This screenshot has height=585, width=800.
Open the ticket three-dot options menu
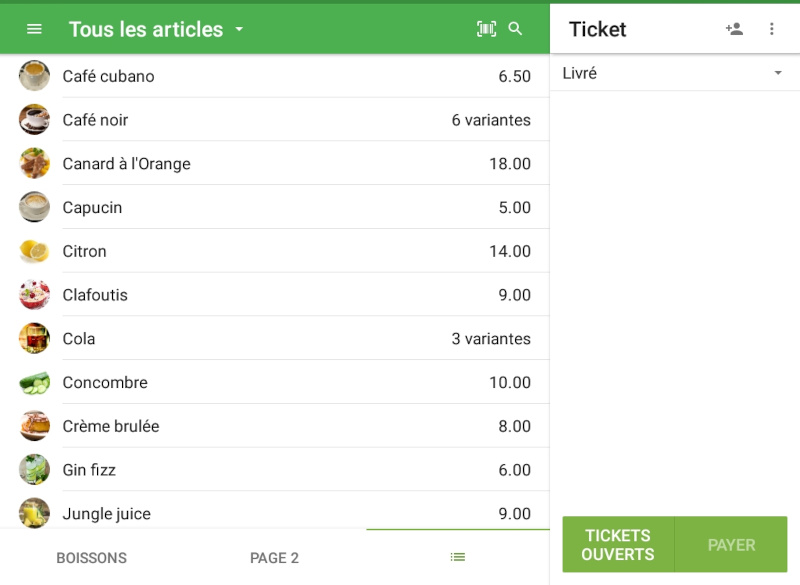coord(772,29)
